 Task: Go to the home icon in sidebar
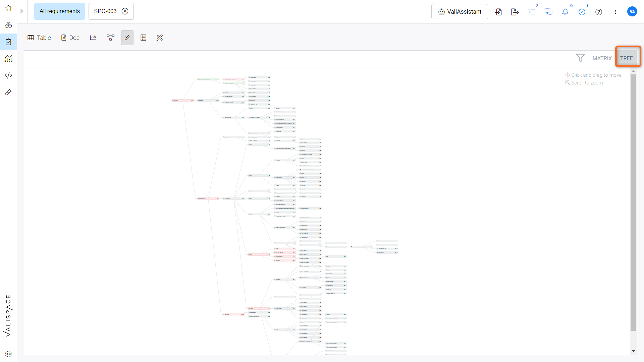click(x=8, y=8)
